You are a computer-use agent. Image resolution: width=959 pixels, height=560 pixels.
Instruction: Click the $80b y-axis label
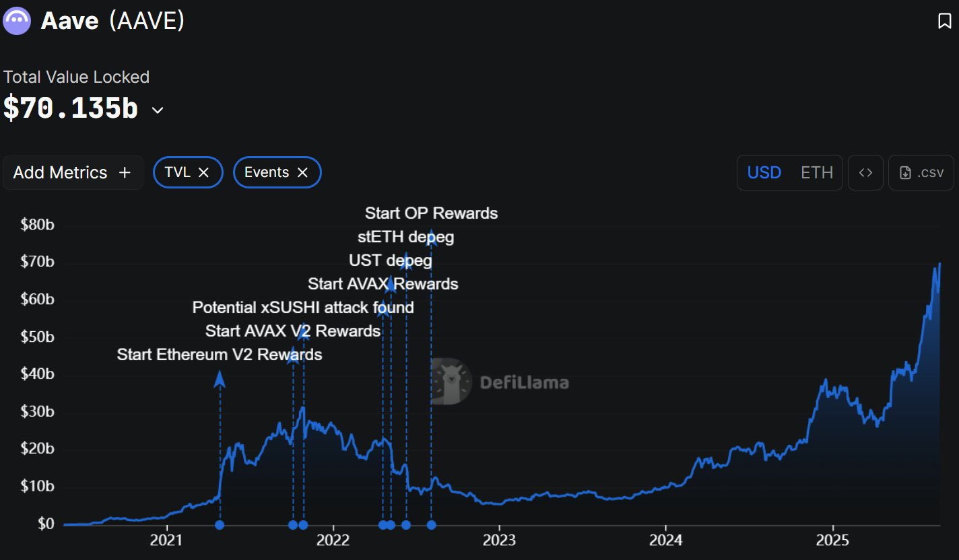(38, 224)
